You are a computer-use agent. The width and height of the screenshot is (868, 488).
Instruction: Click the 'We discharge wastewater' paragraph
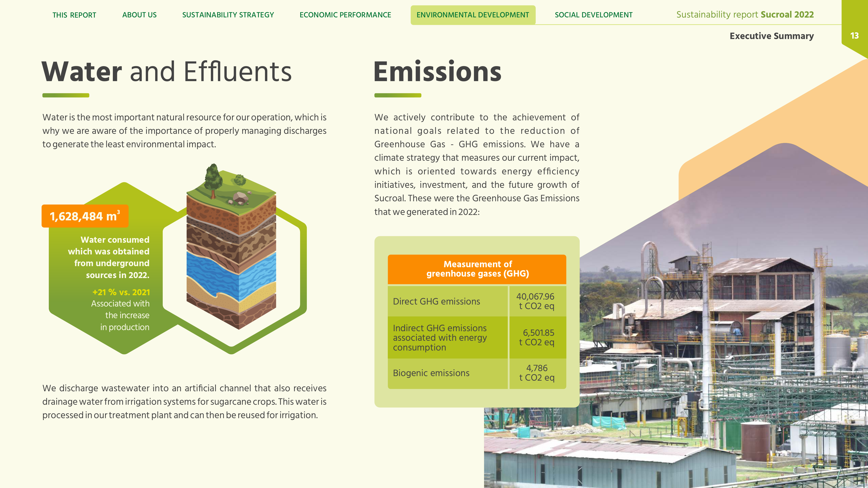click(x=184, y=401)
